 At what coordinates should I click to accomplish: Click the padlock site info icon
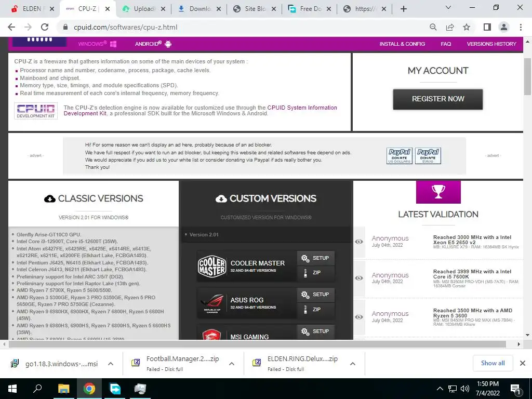click(66, 27)
